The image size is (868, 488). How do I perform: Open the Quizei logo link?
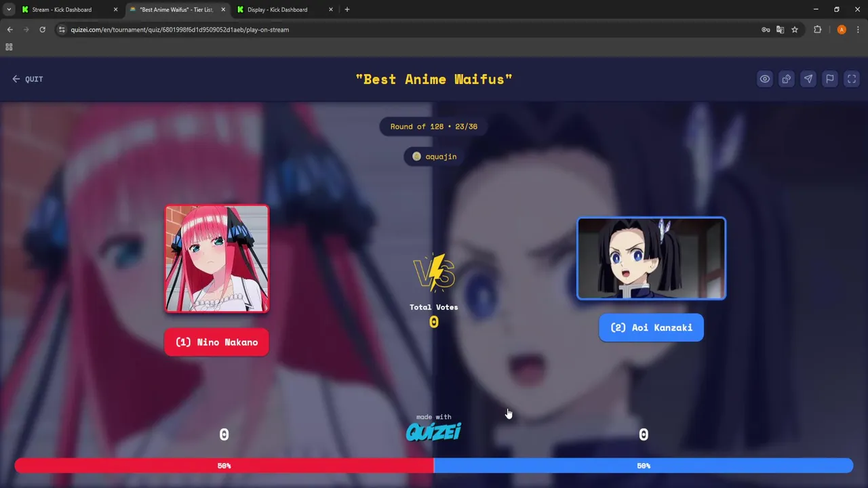433,432
